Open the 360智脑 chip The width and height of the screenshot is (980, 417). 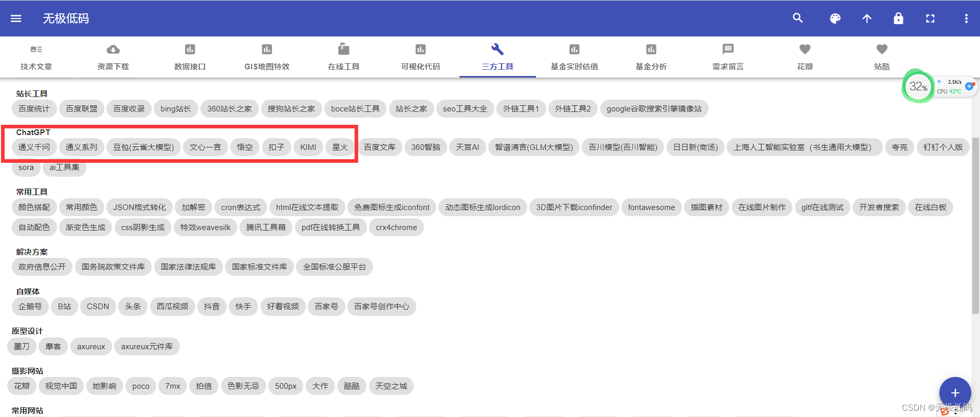(x=426, y=147)
